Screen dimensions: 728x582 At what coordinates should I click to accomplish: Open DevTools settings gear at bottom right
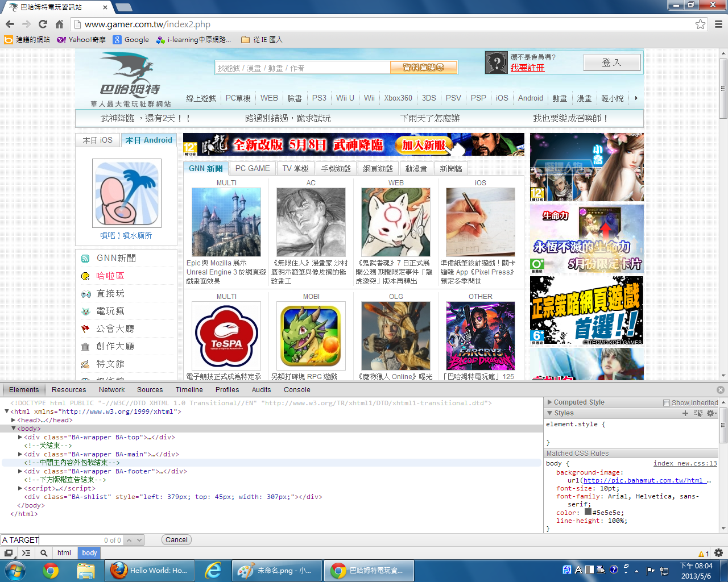(x=718, y=553)
